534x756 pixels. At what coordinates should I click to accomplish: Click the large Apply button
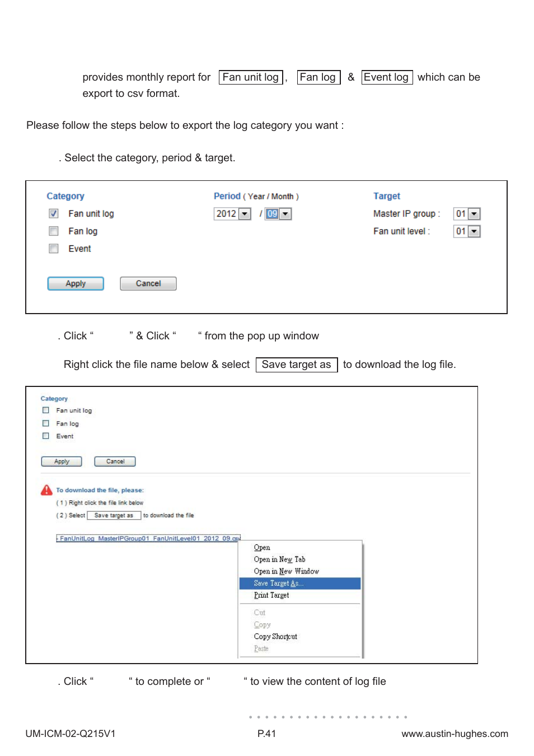tap(76, 283)
